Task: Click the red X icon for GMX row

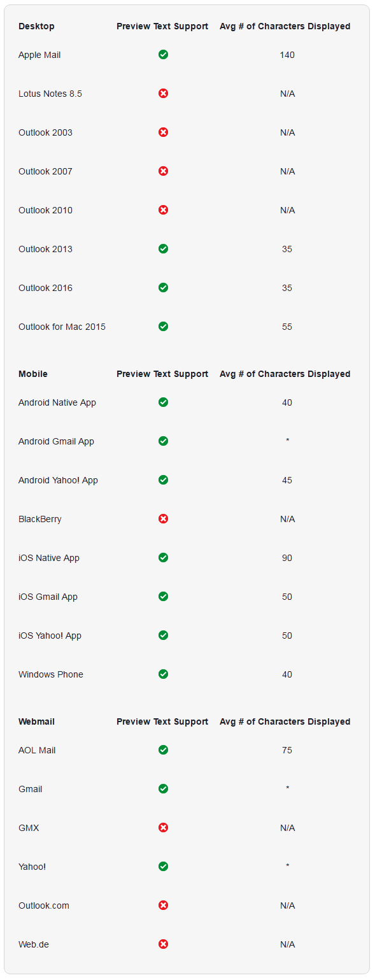Action: pyautogui.click(x=163, y=828)
